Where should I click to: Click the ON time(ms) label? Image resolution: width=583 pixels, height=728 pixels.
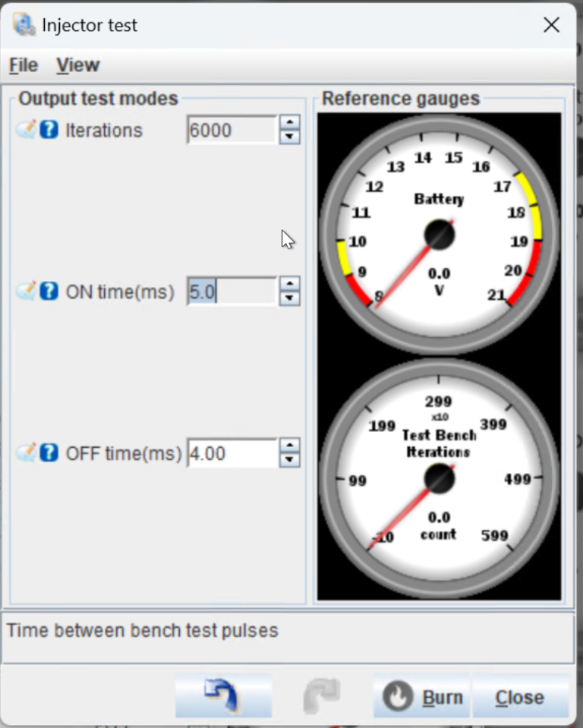[120, 292]
